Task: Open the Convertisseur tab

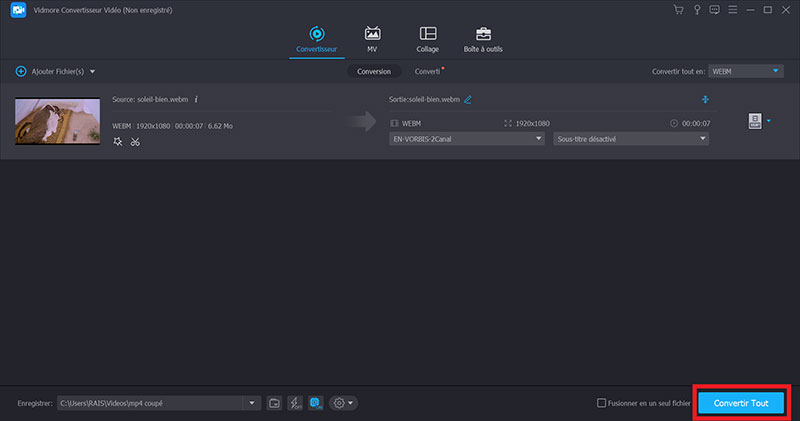Action: click(x=316, y=39)
